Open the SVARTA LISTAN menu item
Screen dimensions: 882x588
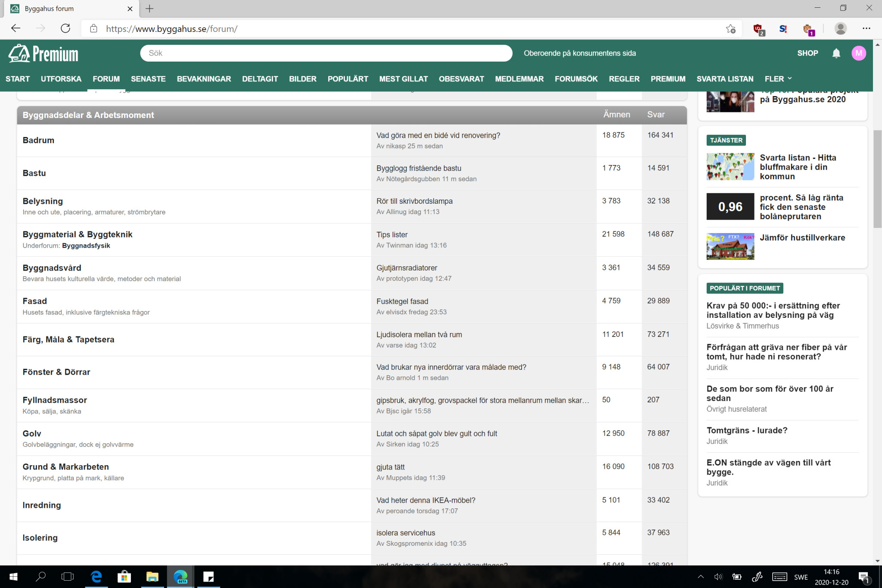click(x=725, y=79)
